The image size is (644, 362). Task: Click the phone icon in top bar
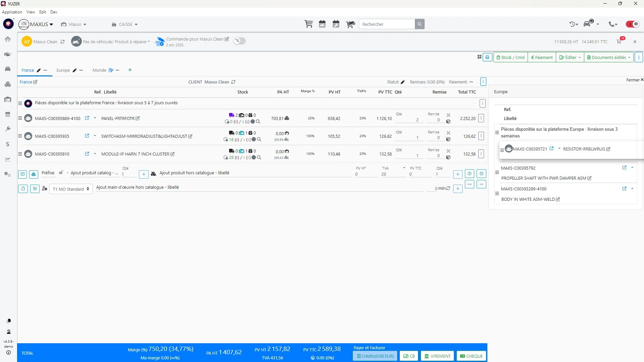(611, 24)
